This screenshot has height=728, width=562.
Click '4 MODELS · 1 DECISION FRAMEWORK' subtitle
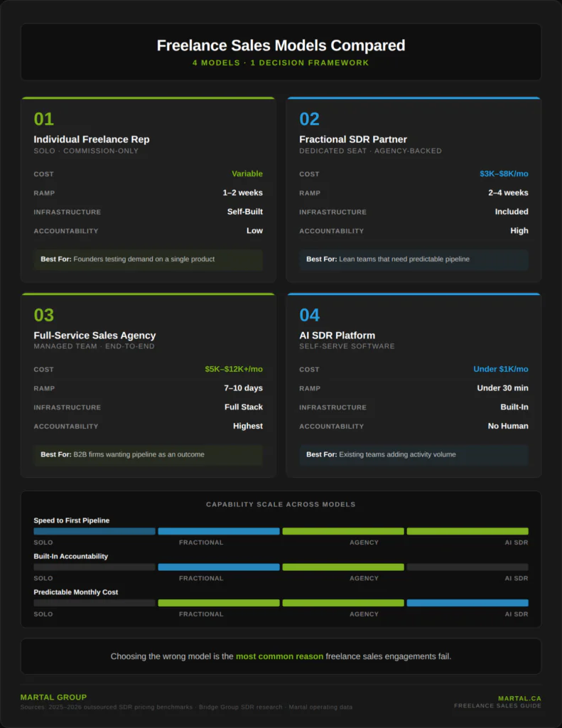point(281,63)
